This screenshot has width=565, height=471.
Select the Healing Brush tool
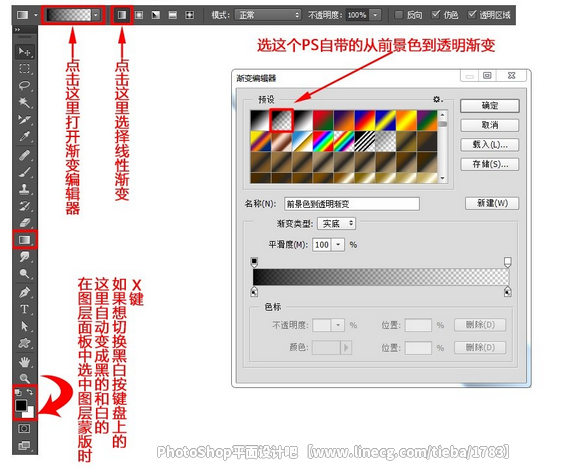pos(25,155)
